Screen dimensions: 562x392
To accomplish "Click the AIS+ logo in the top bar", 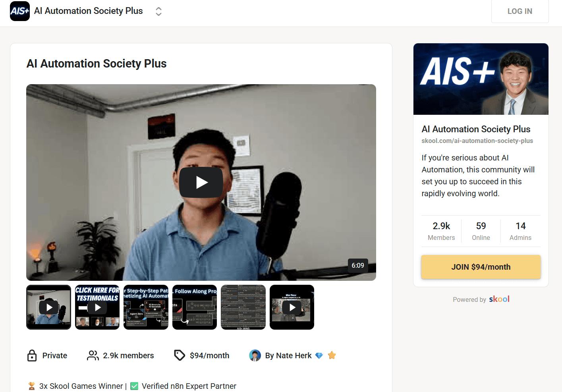I will click(x=19, y=11).
